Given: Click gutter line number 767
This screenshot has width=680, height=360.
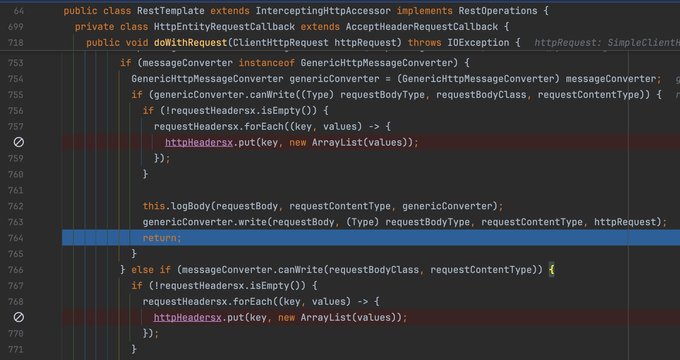Looking at the screenshot, I should 16,285.
